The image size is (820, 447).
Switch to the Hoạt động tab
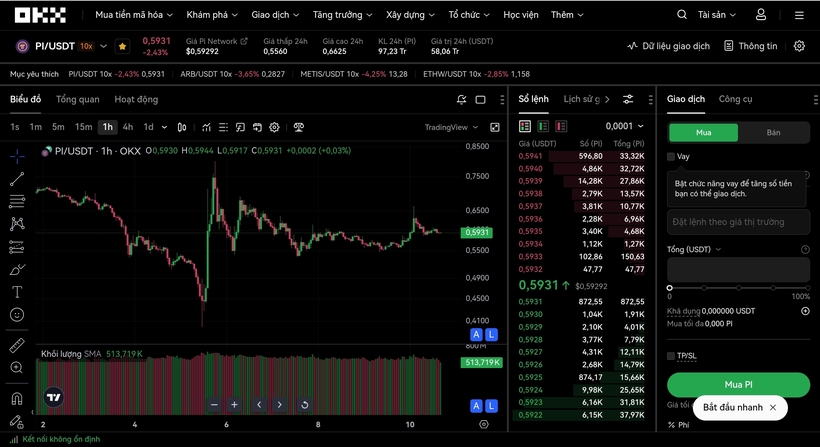(136, 99)
